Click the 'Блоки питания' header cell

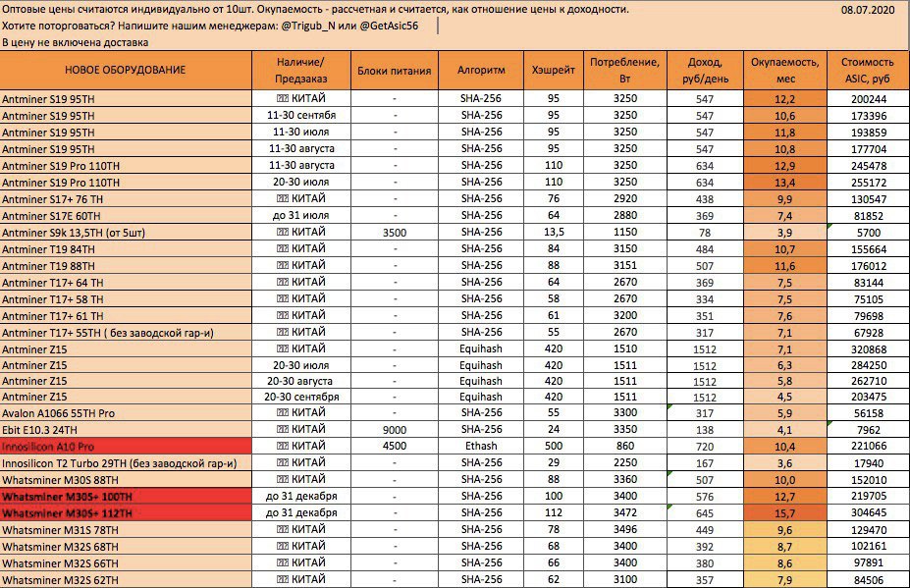tap(395, 71)
